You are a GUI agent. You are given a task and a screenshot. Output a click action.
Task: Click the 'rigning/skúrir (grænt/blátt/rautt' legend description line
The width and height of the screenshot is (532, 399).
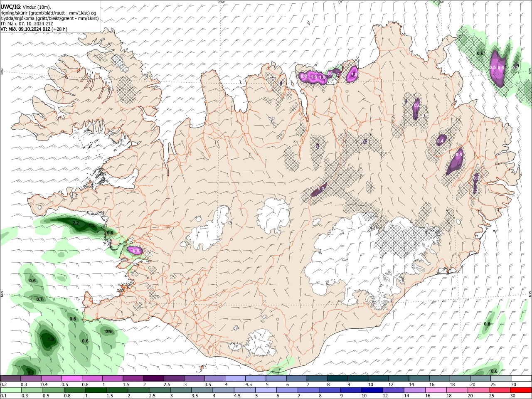(49, 12)
